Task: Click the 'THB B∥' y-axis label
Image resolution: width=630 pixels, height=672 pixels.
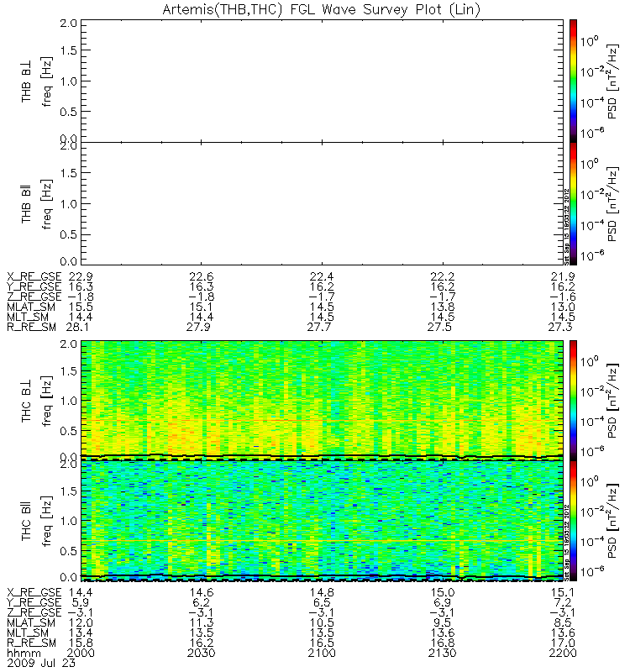Action: pos(27,204)
